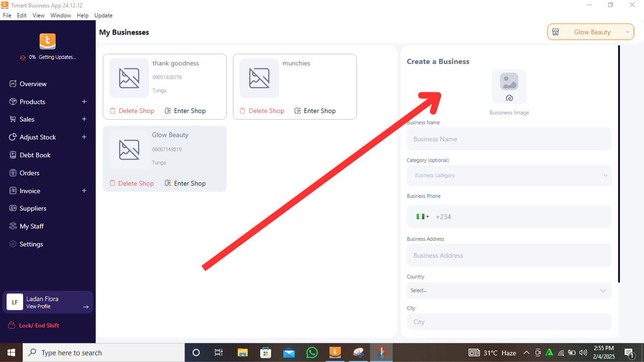Open the Edit menu

pyautogui.click(x=22, y=16)
